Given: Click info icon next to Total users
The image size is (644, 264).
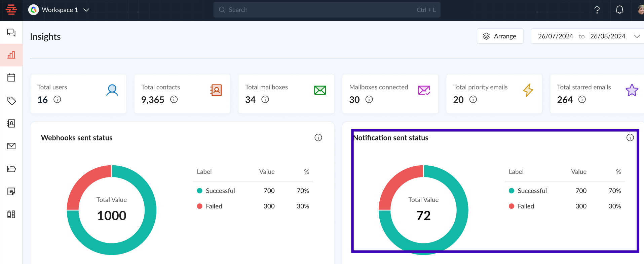Looking at the screenshot, I should click(x=58, y=99).
